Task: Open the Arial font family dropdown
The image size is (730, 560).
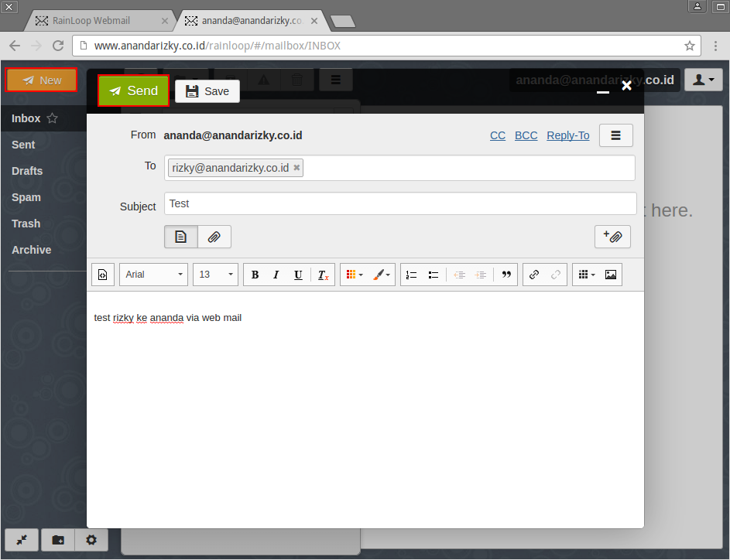Action: click(x=153, y=275)
